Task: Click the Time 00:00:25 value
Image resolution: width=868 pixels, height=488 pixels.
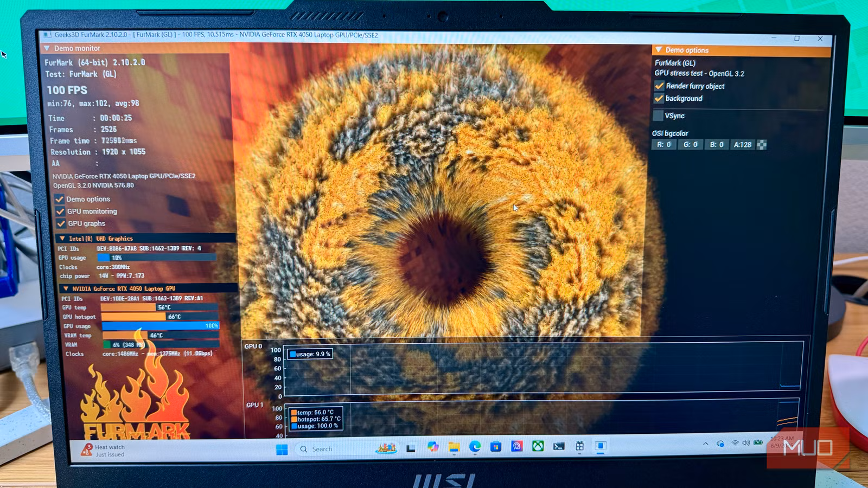Action: click(116, 118)
